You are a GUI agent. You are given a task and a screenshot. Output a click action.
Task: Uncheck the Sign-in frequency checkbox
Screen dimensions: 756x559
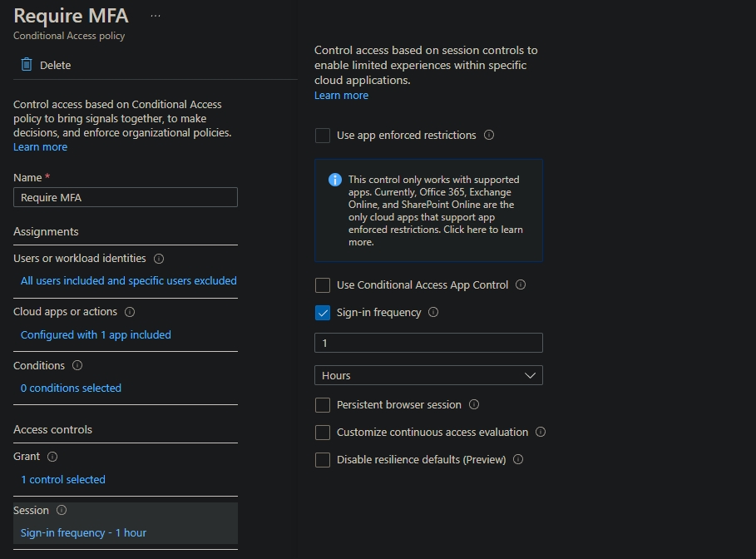coord(323,313)
